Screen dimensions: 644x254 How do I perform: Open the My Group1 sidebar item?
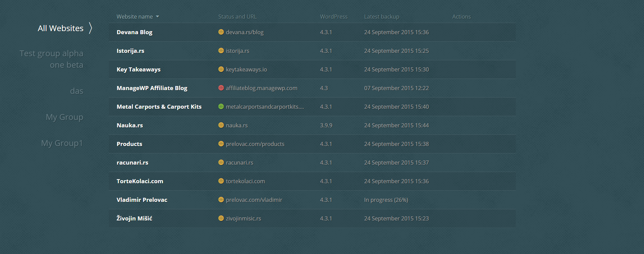(62, 143)
